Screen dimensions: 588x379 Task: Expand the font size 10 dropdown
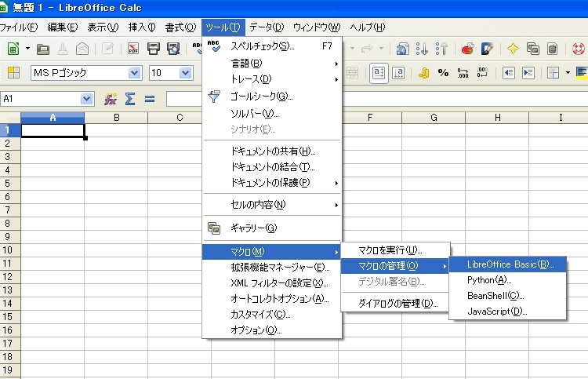186,73
